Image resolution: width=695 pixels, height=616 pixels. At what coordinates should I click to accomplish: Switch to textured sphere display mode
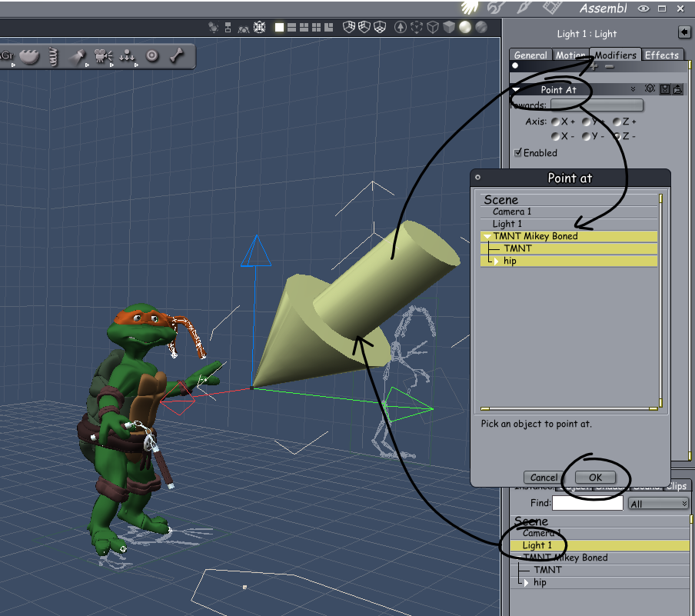481,28
